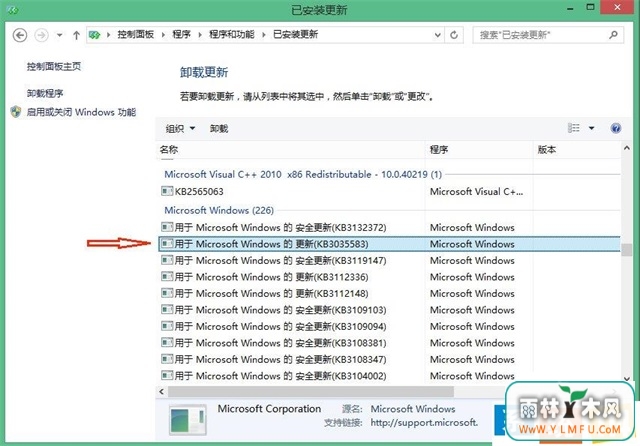The height and width of the screenshot is (446, 640).
Task: Select the update KB3035583 row
Action: (389, 244)
